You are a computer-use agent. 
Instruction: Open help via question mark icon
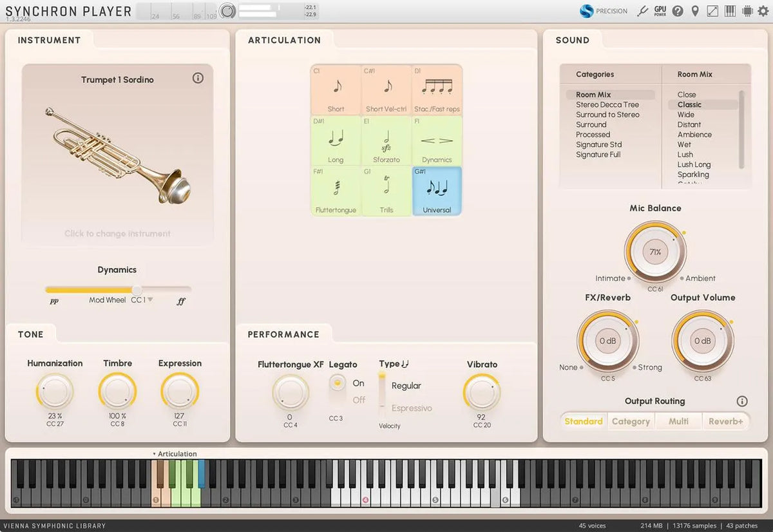pos(678,11)
